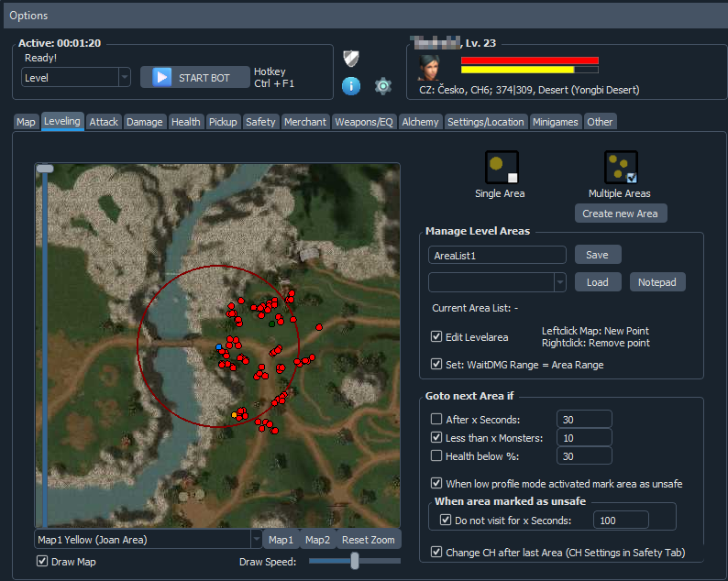Image resolution: width=728 pixels, height=581 pixels.
Task: Click the START BOT button
Action: [195, 77]
